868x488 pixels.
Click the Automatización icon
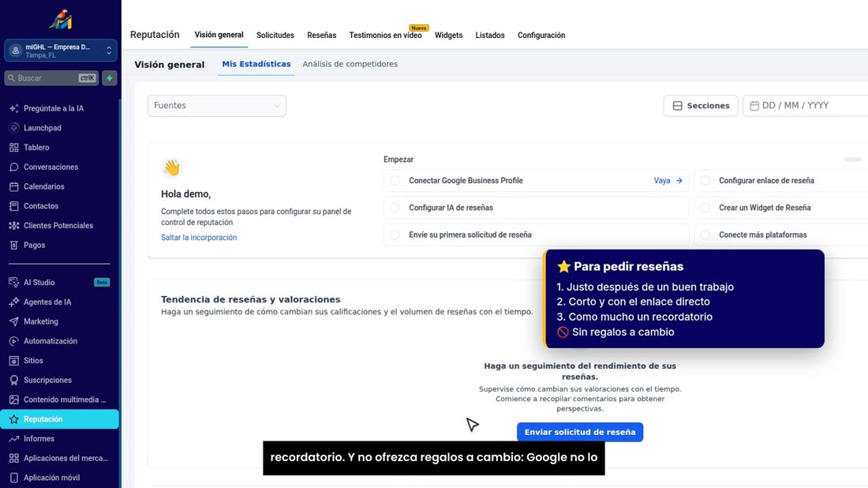click(14, 341)
